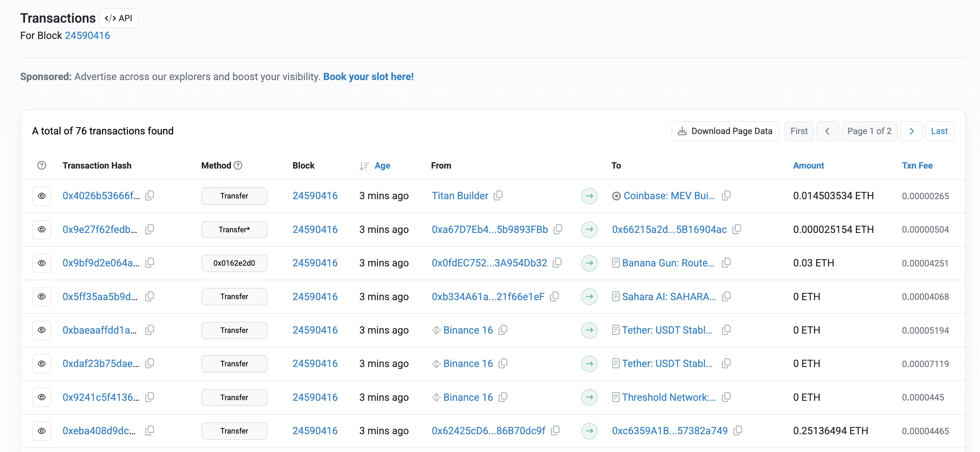Click Method column help icon
The image size is (980, 452).
(238, 165)
